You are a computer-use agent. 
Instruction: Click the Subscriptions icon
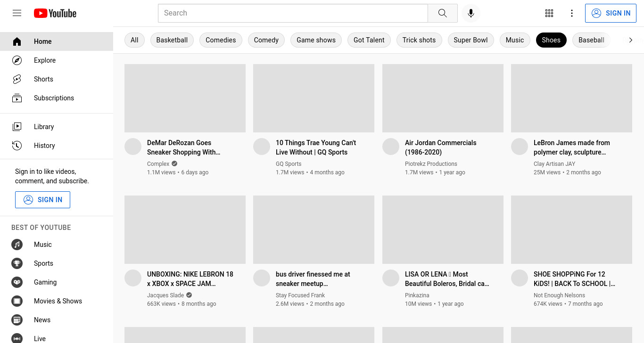(x=17, y=98)
